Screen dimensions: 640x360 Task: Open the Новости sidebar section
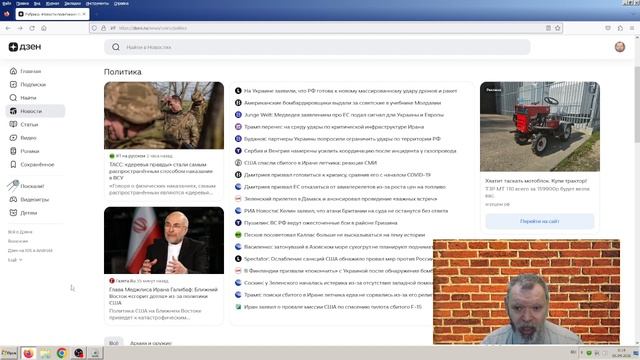point(36,111)
